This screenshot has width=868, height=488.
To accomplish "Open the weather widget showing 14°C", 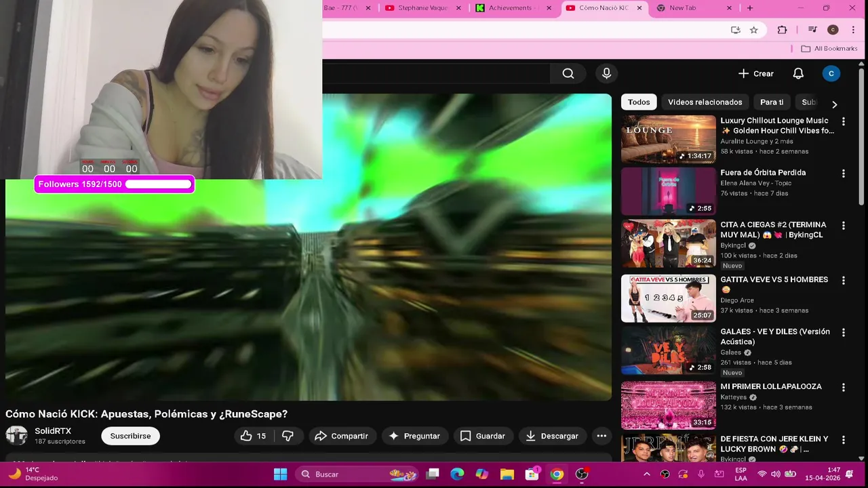I will (33, 474).
